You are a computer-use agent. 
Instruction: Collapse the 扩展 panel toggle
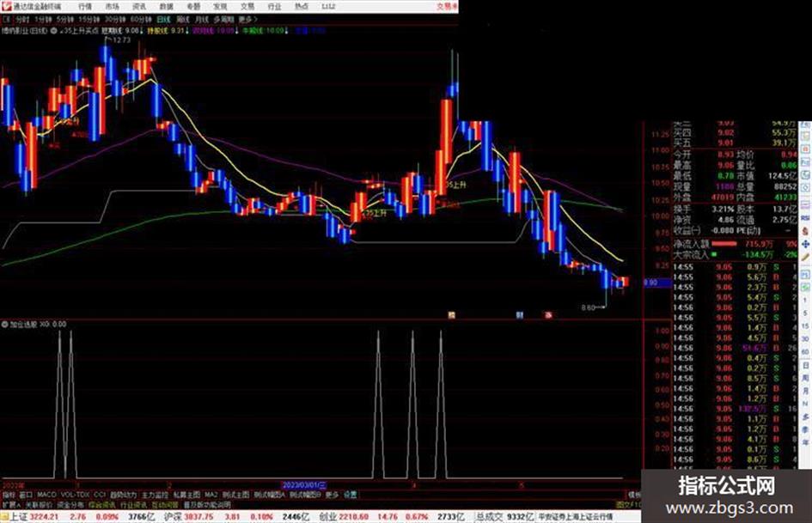point(11,505)
